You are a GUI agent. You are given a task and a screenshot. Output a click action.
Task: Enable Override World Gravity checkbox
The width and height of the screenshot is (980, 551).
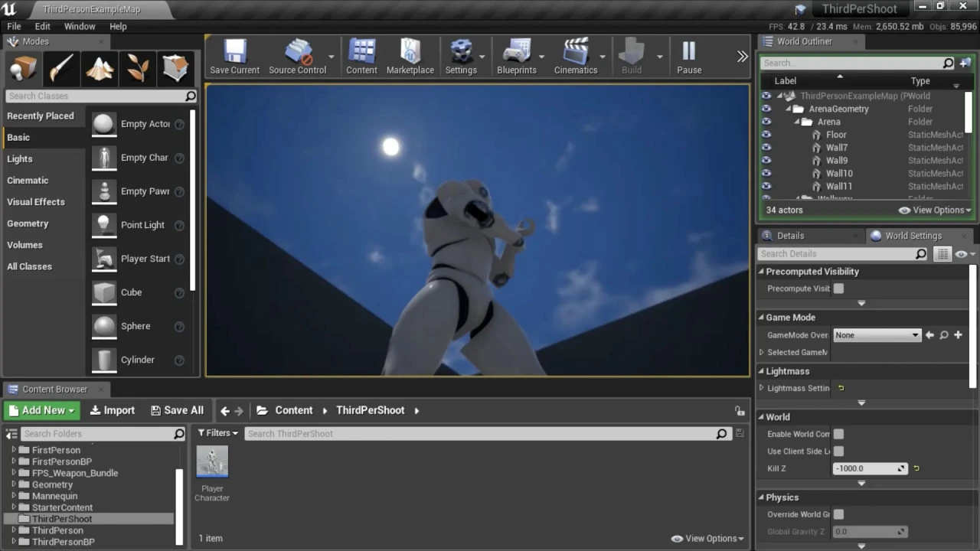tap(838, 514)
